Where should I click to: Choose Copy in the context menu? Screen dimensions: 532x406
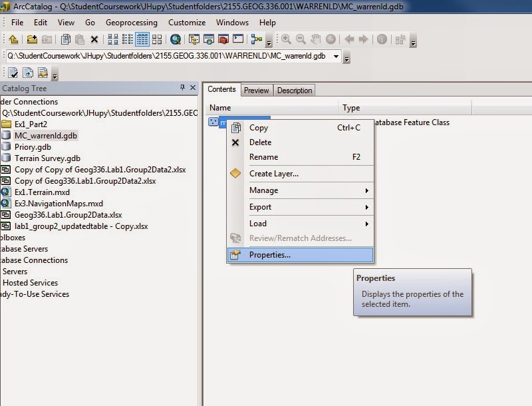301,128
